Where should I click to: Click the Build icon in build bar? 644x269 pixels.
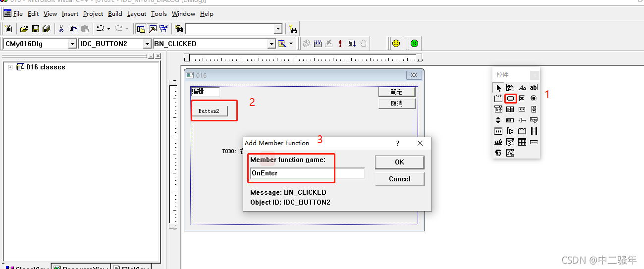(x=318, y=44)
